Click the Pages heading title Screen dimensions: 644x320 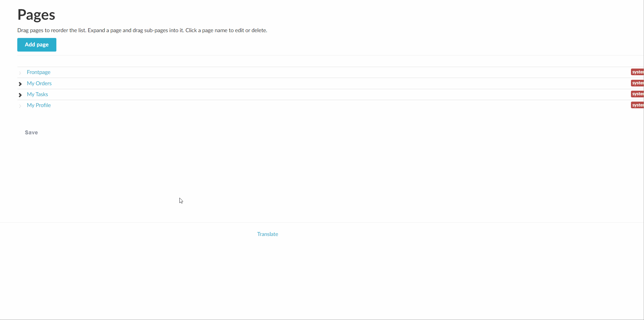point(36,15)
